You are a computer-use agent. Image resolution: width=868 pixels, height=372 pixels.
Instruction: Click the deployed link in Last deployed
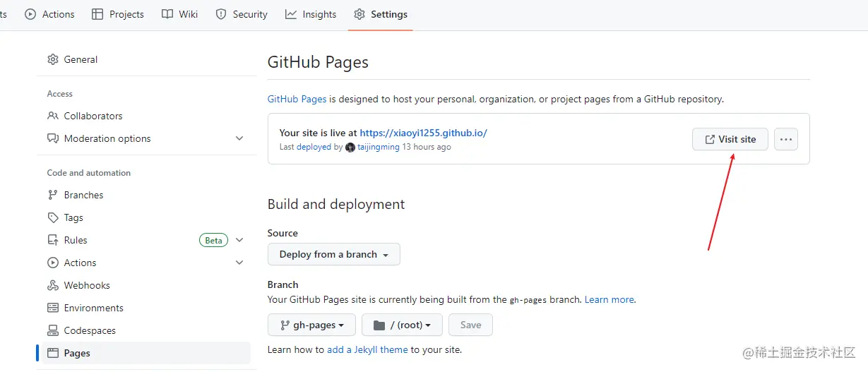(314, 147)
